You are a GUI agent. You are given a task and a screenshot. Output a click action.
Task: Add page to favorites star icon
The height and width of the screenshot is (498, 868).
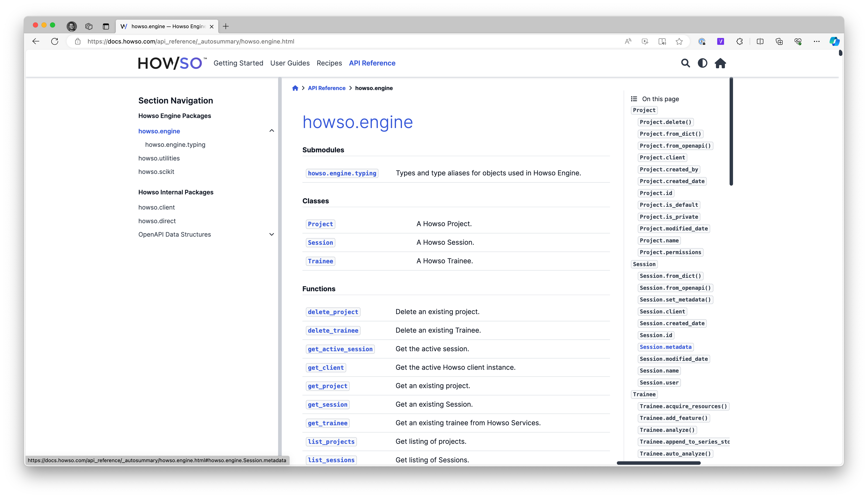(679, 41)
